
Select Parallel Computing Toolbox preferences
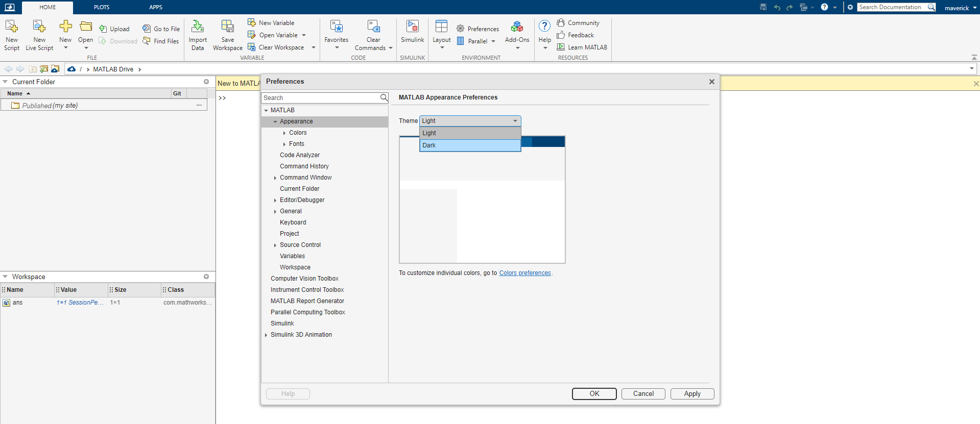coord(308,312)
